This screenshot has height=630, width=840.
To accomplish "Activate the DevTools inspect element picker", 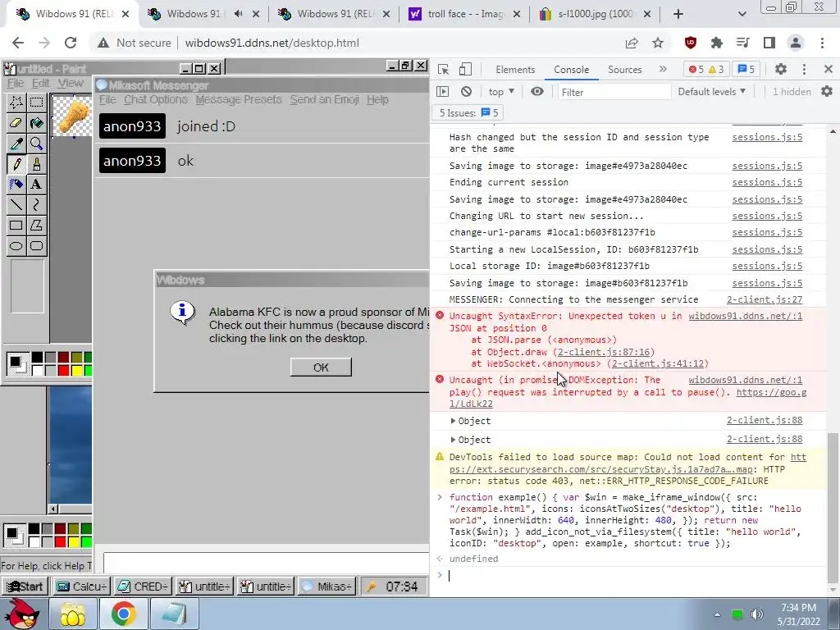I will [x=444, y=69].
